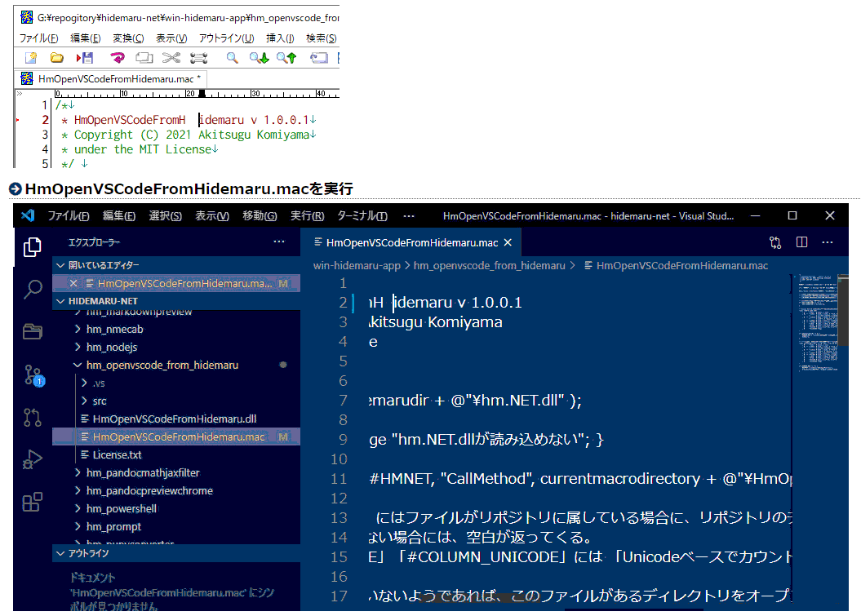This screenshot has height=616, width=861.
Task: Open the 挿入(I) menu in Hidemaru
Action: point(280,38)
